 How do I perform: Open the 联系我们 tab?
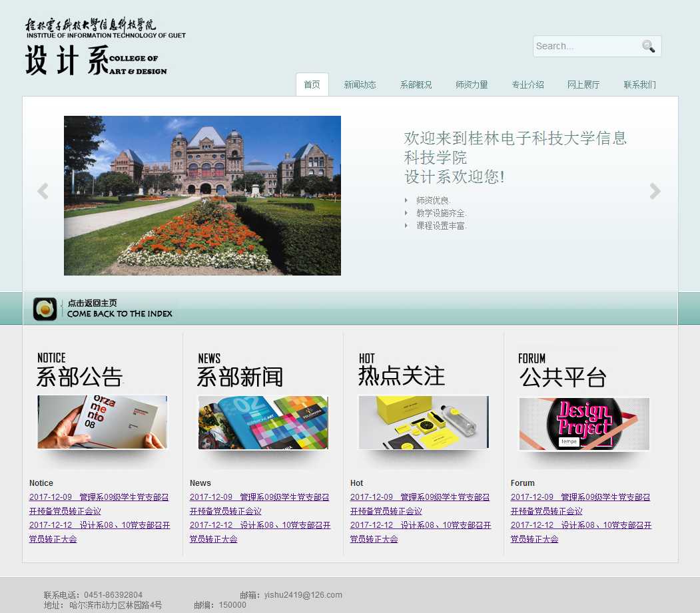(x=639, y=85)
